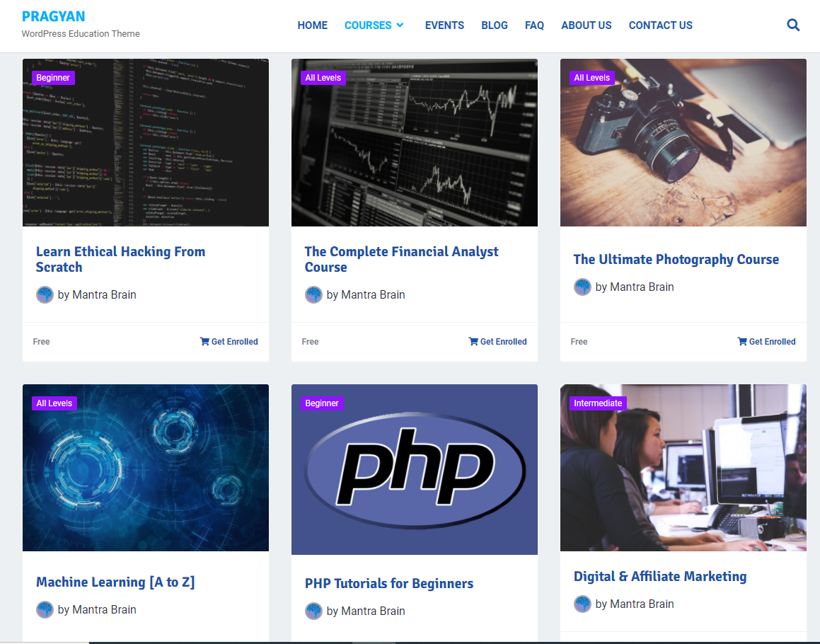Click the cart icon on the Financial Analyst card

pos(473,341)
